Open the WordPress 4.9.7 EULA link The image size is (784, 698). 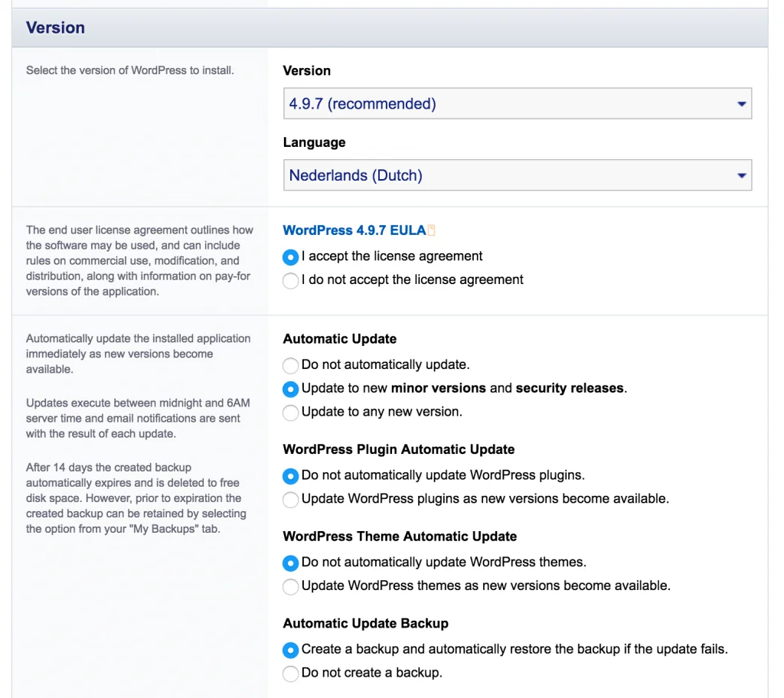tap(354, 230)
